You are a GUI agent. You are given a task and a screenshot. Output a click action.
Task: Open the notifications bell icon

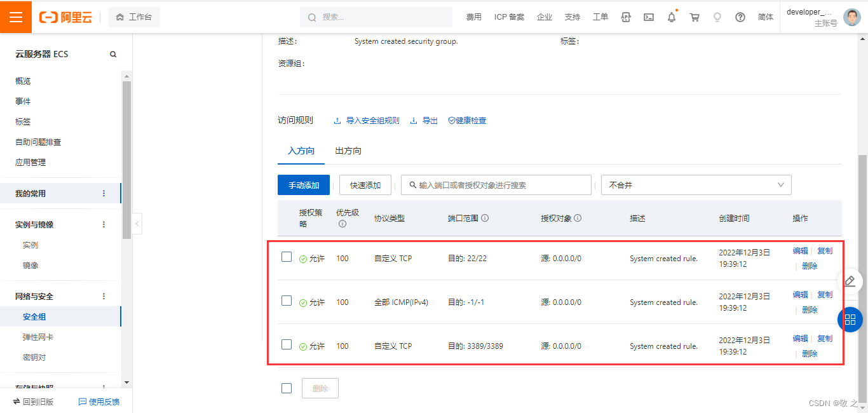click(x=671, y=17)
